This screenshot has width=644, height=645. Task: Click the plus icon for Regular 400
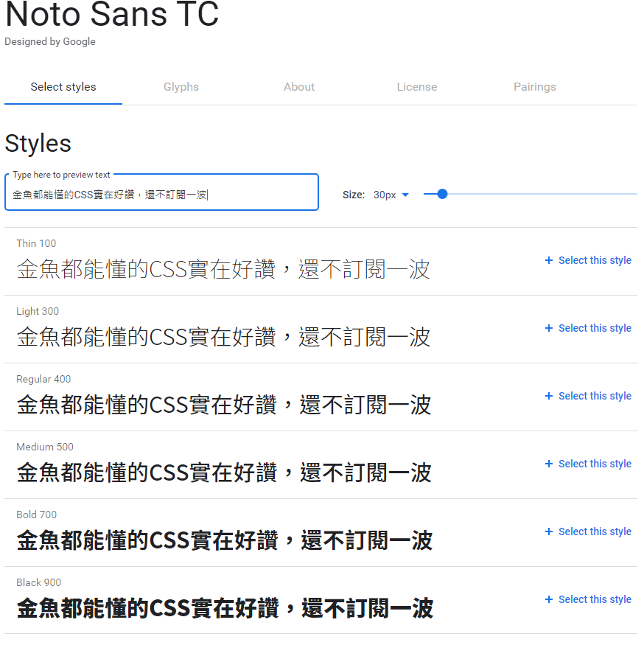(549, 396)
